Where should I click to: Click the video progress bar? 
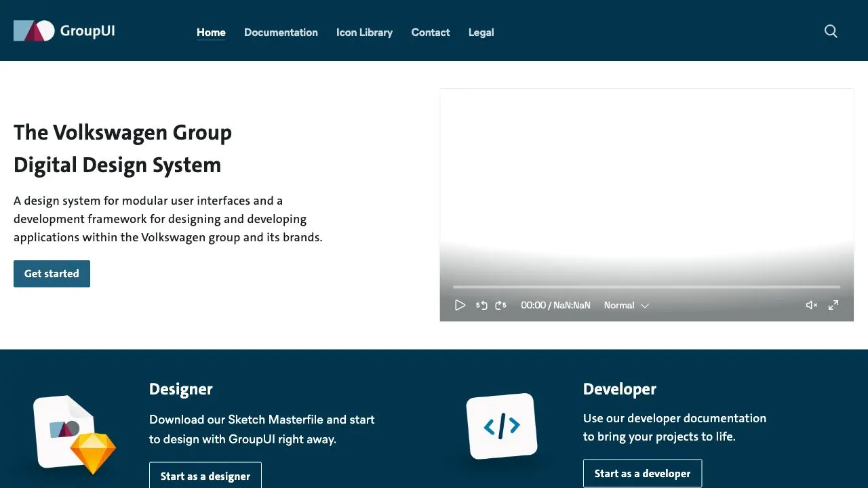(646, 287)
